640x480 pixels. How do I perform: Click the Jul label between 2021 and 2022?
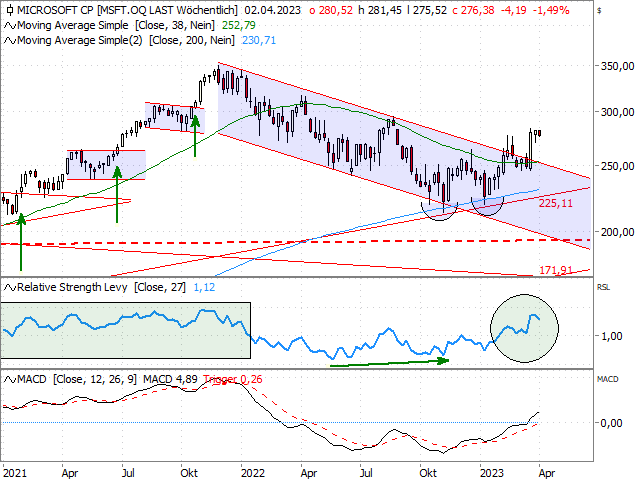[128, 473]
